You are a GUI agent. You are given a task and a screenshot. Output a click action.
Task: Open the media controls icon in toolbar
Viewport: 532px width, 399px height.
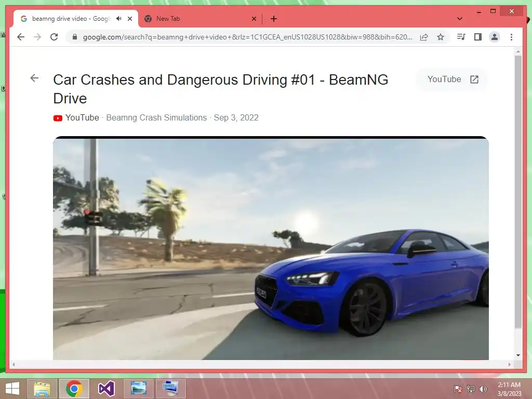pyautogui.click(x=461, y=37)
